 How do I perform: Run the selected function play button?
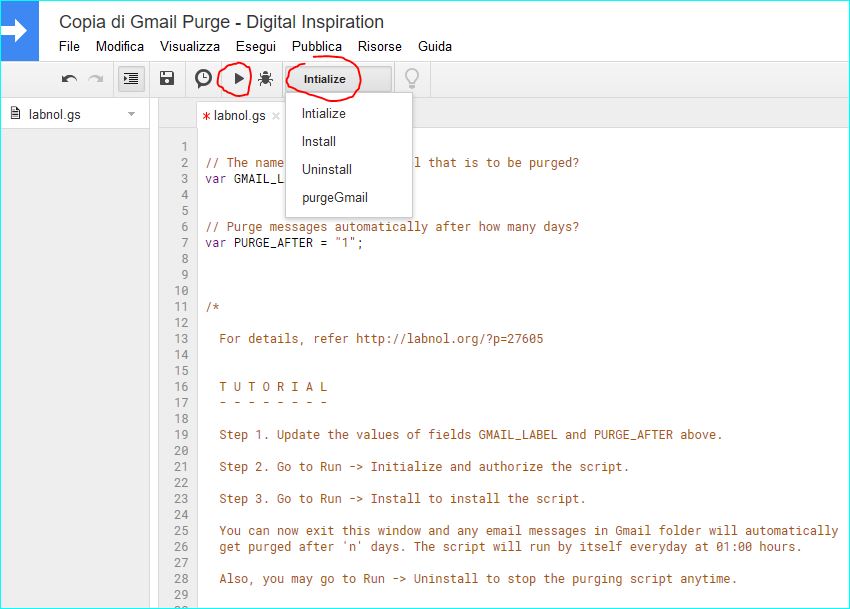tap(239, 79)
